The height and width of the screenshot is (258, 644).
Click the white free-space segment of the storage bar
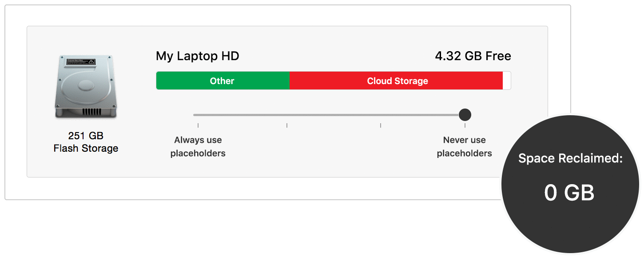506,81
